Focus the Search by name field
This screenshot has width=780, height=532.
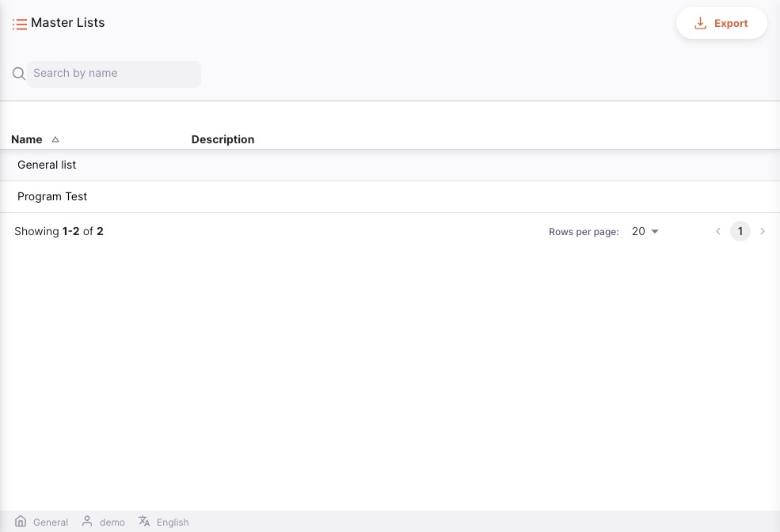[113, 74]
